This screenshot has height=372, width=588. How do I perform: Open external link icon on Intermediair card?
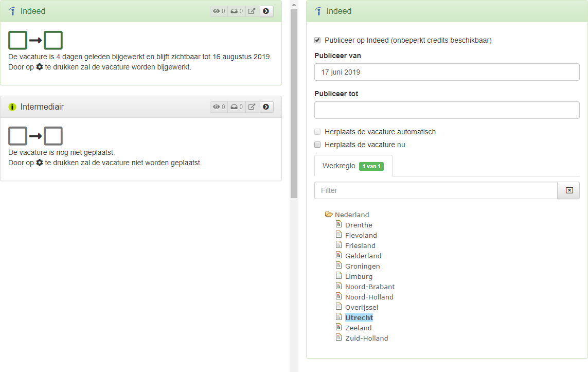252,107
